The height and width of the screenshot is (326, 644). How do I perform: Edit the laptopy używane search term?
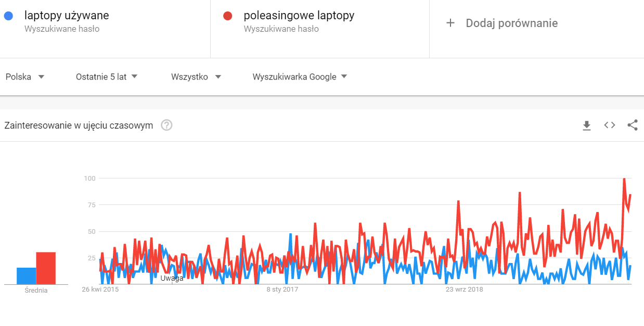pyautogui.click(x=67, y=16)
